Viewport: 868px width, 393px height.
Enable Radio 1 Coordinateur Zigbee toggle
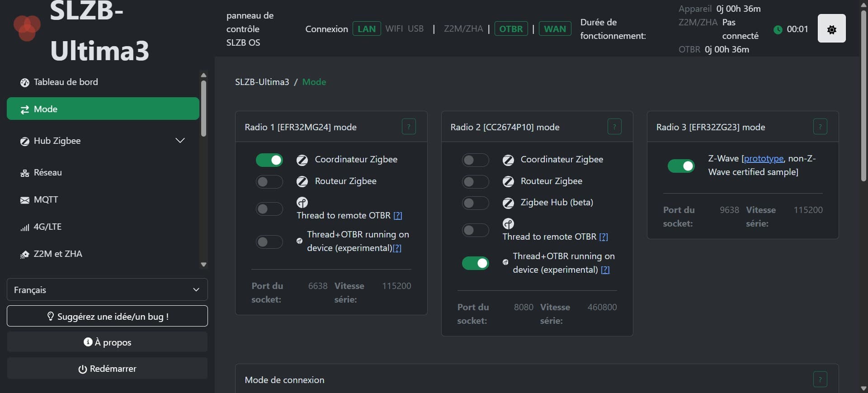tap(269, 160)
